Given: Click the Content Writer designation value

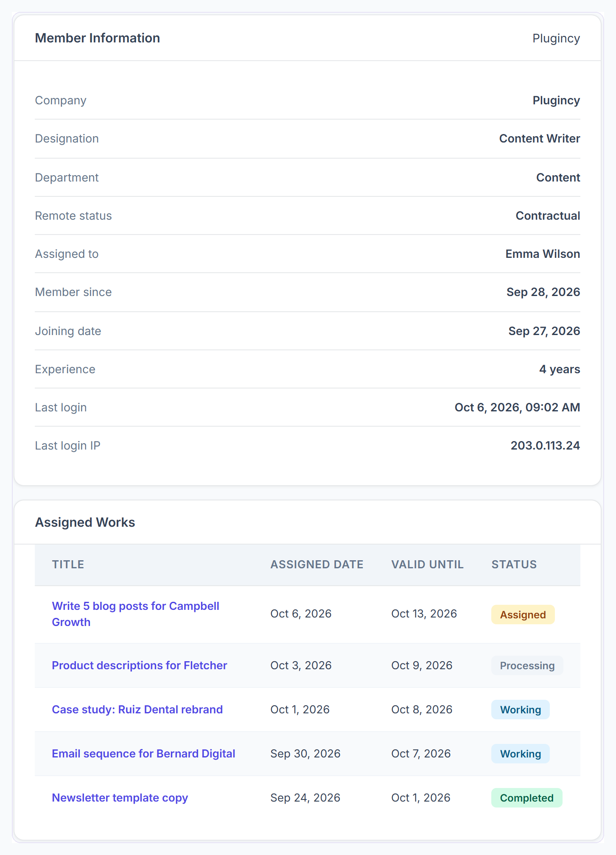Looking at the screenshot, I should [x=540, y=138].
